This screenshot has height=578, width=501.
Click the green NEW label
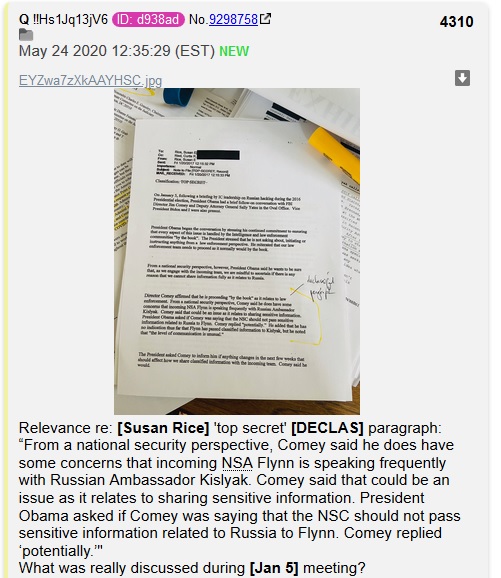[234, 51]
